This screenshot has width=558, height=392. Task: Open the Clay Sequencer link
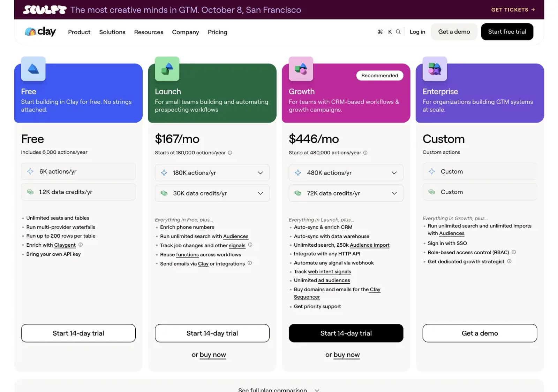click(x=307, y=297)
